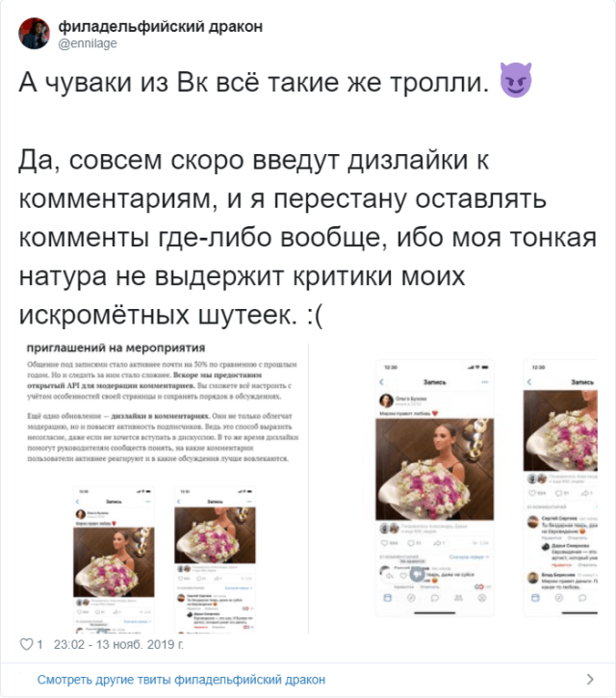Viewport: 616px width, 698px height.
Task: Open the филадельфийский дракон profile avatar
Action: tap(35, 34)
